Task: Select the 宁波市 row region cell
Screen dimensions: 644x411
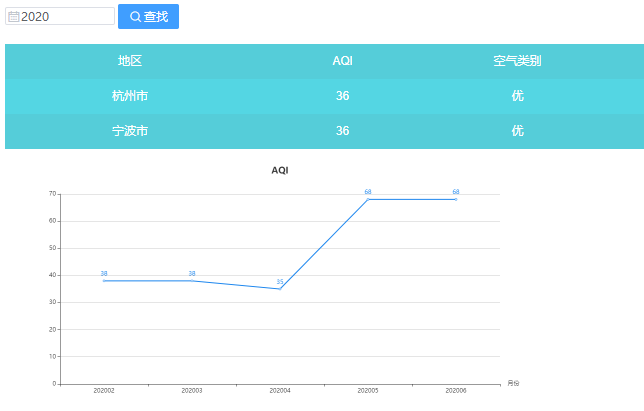Action: (130, 131)
